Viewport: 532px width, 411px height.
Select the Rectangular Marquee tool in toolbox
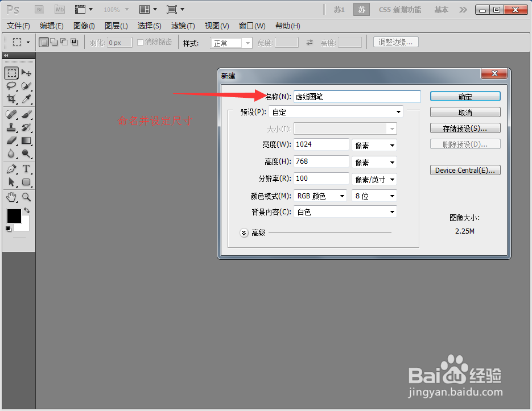[11, 73]
